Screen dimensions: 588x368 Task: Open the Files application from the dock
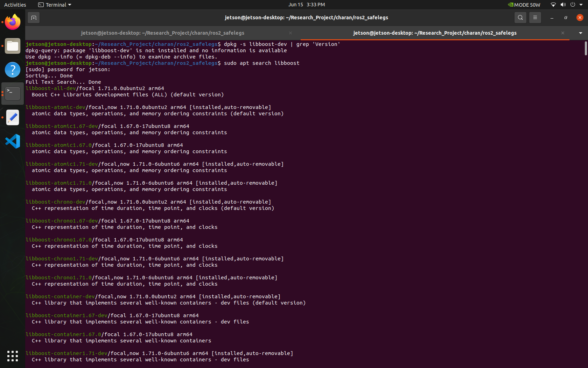[12, 46]
